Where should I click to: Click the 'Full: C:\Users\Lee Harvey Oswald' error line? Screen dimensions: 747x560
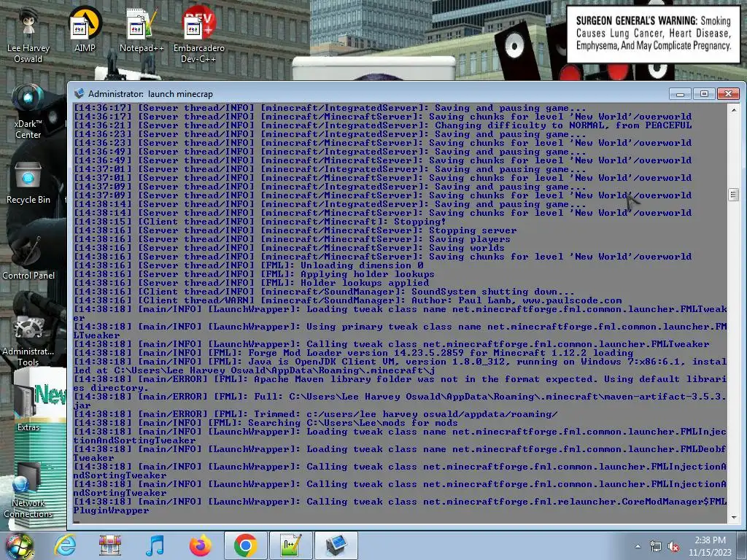(x=400, y=401)
